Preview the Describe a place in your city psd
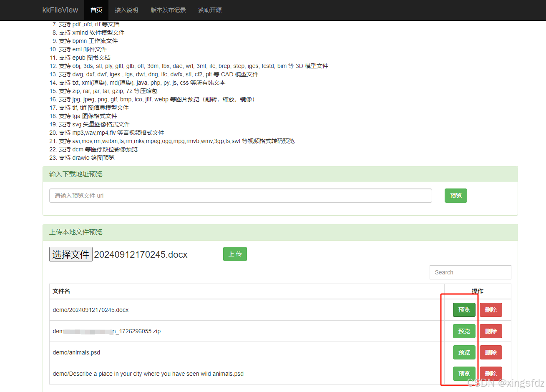This screenshot has width=546, height=392. 464,374
